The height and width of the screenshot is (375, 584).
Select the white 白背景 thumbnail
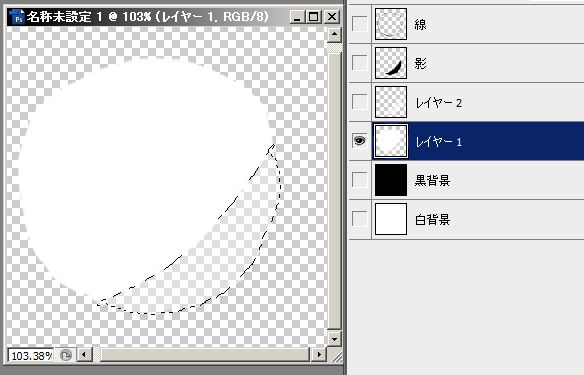click(391, 219)
